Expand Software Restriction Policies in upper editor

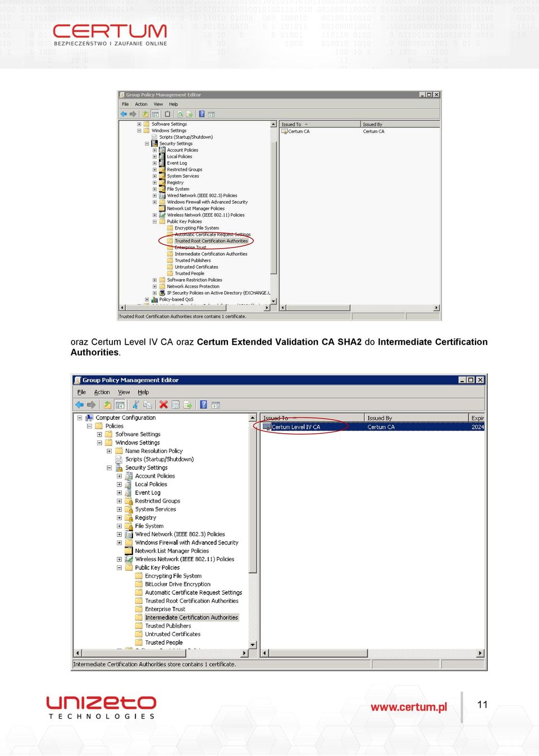point(154,280)
